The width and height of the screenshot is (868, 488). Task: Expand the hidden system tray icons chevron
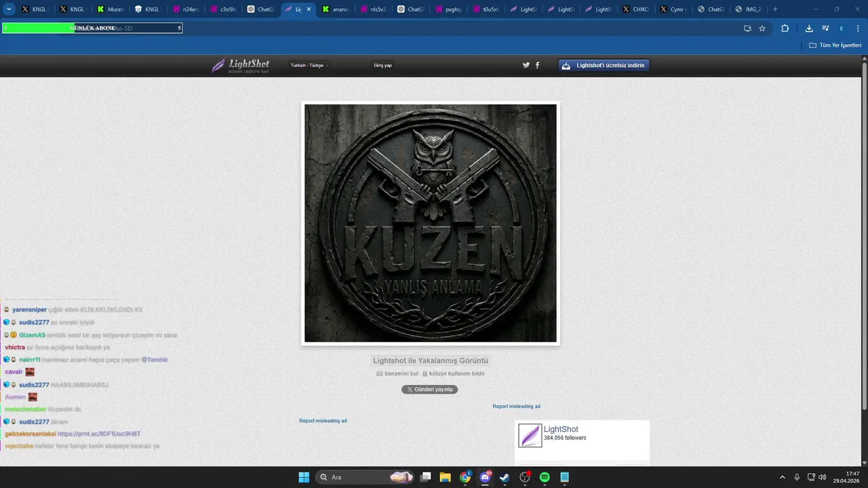coord(782,477)
